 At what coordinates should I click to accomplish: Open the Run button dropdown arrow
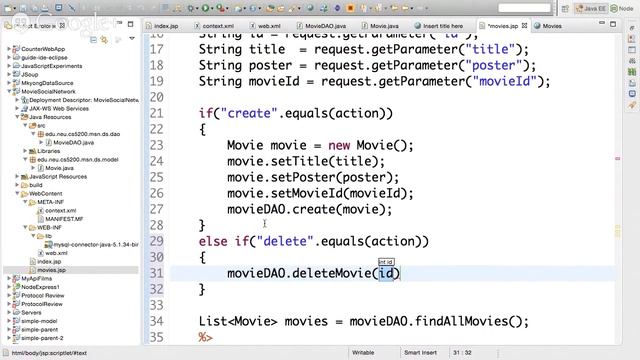(x=212, y=8)
